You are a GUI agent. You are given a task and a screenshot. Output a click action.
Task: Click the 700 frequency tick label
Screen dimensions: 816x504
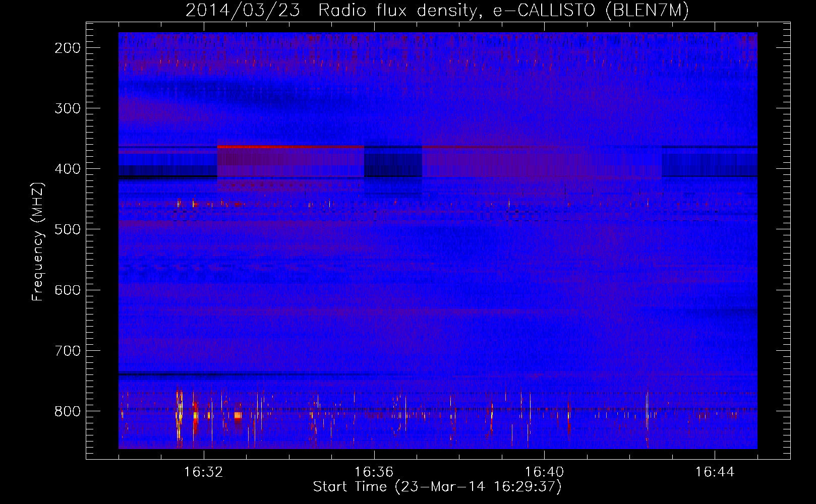[67, 350]
